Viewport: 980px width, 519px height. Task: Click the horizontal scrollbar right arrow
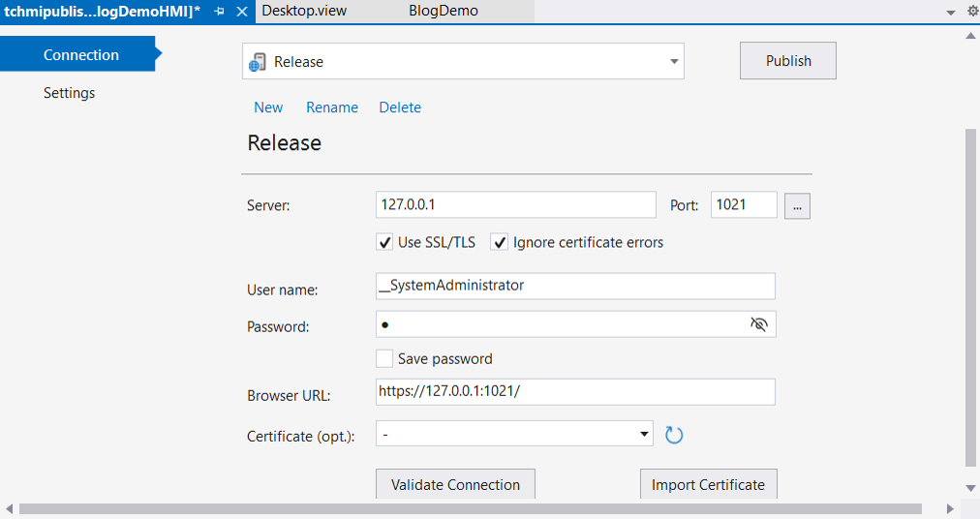[950, 508]
